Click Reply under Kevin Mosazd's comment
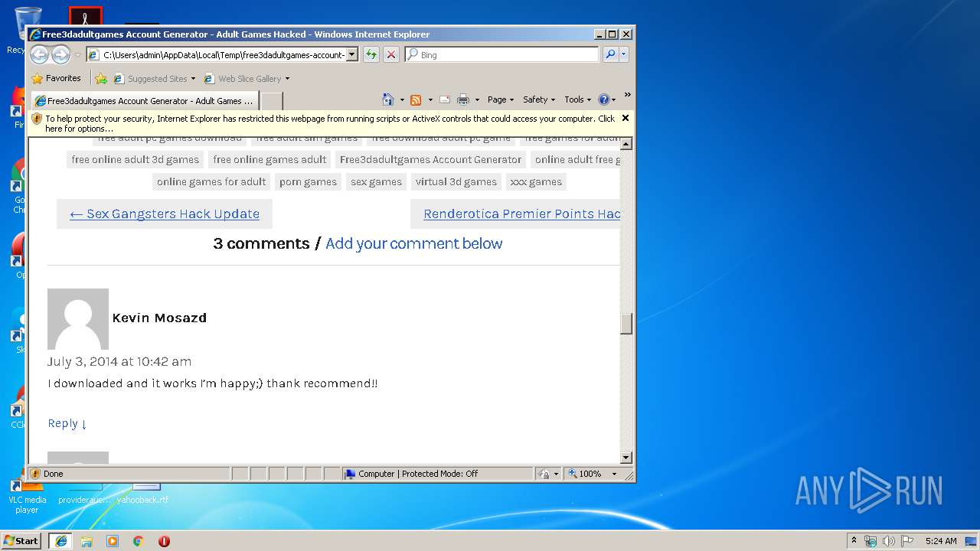Screen dimensions: 980x551 coord(67,423)
